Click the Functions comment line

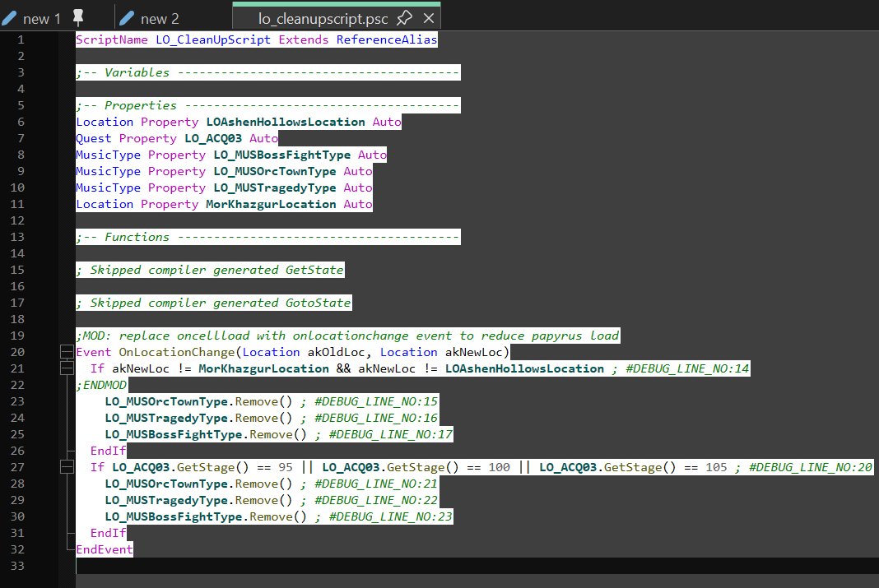coord(268,237)
